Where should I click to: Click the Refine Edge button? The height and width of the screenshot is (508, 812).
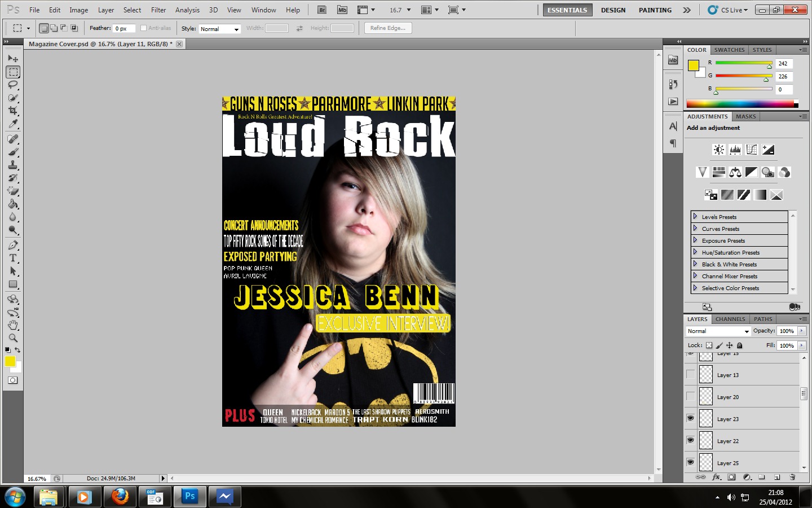pyautogui.click(x=388, y=28)
